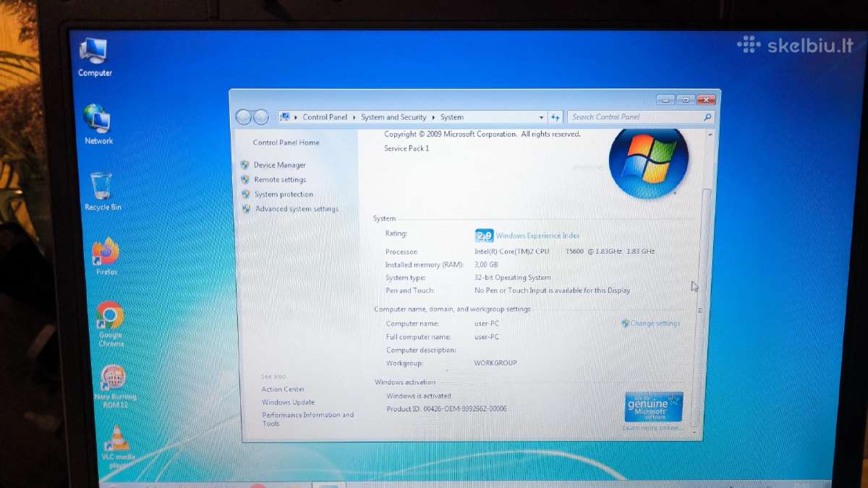
Task: Click the Learn more online link
Action: point(652,428)
